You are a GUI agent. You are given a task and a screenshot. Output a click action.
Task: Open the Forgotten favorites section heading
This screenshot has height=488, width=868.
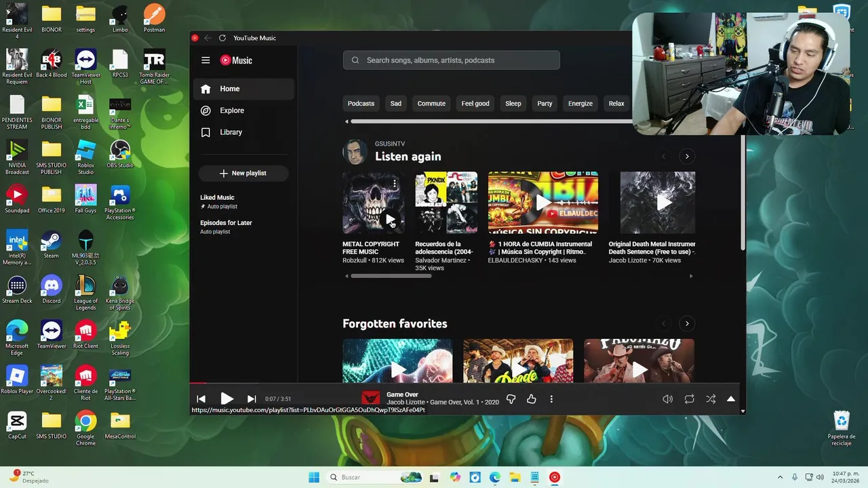tap(395, 323)
